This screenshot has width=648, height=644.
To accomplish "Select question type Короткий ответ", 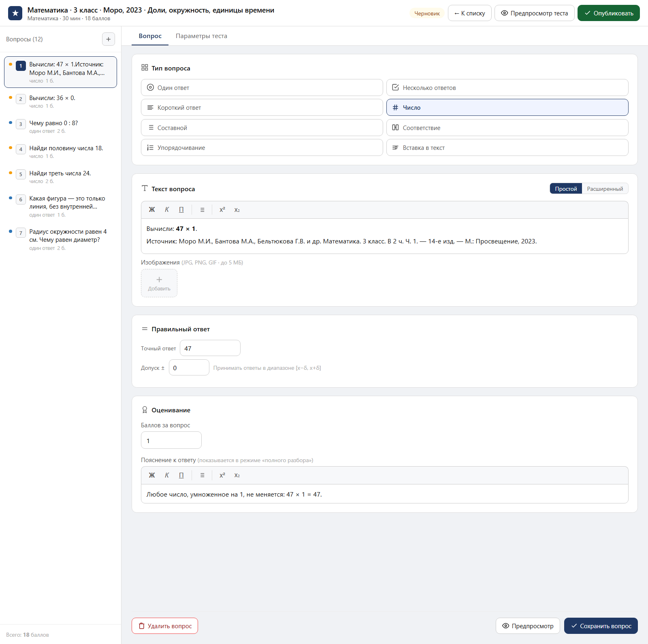I will click(262, 107).
